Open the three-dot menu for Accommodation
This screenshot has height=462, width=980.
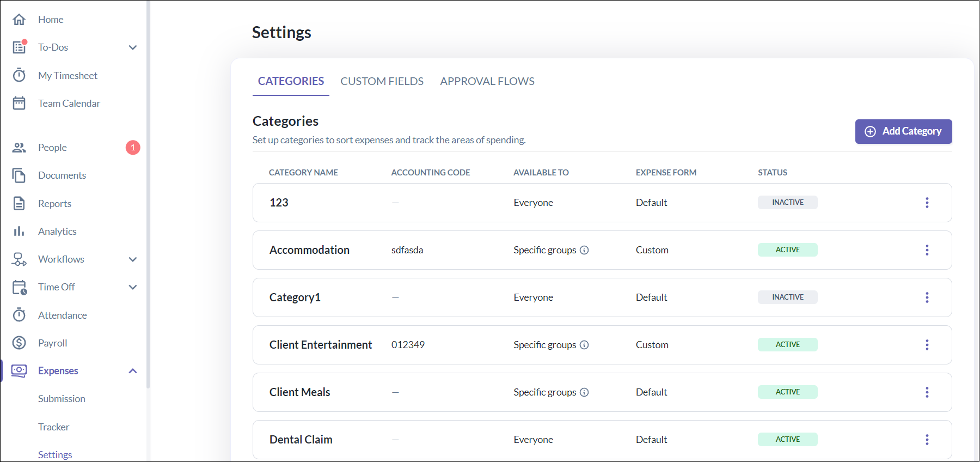pos(927,250)
